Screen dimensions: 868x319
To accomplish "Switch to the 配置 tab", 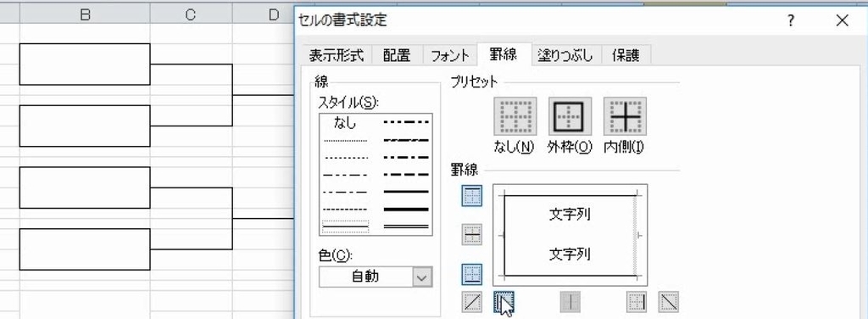I will [x=397, y=55].
